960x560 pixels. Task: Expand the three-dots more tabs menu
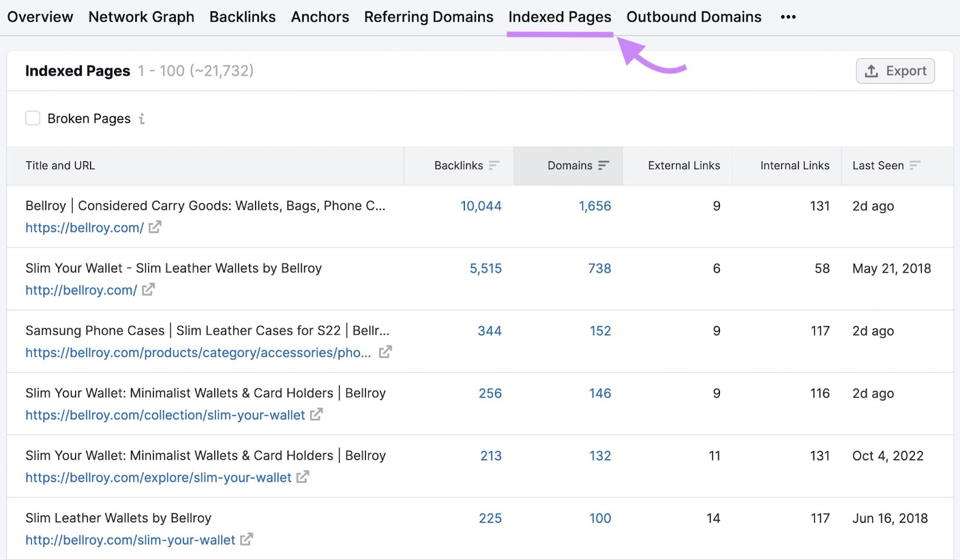coord(788,17)
